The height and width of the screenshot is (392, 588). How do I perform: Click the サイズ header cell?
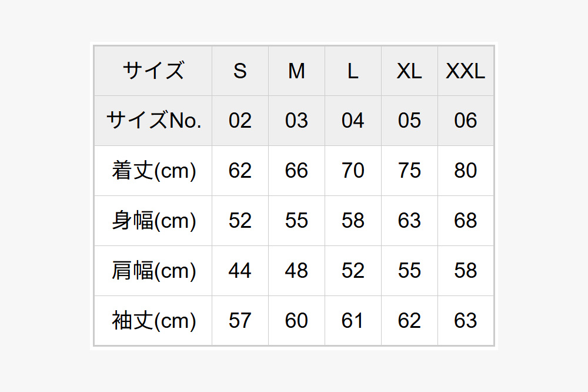tap(153, 71)
